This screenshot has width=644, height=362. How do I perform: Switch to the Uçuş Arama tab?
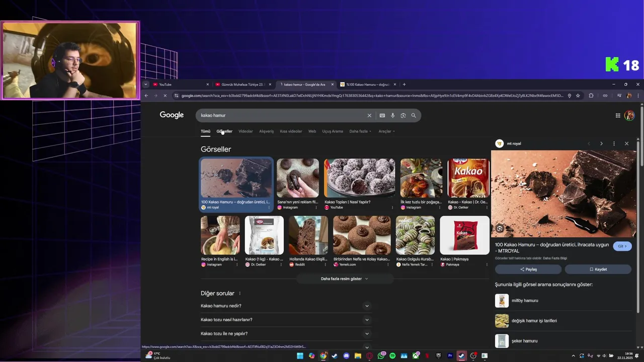333,131
